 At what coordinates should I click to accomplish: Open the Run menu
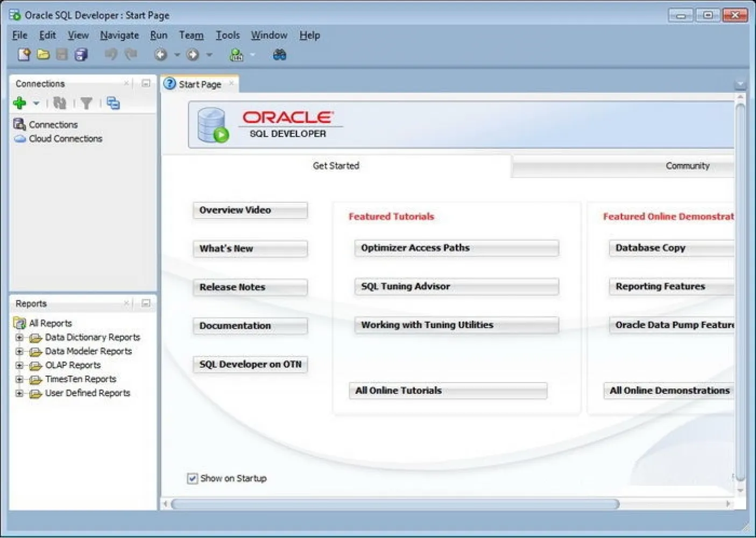[159, 35]
